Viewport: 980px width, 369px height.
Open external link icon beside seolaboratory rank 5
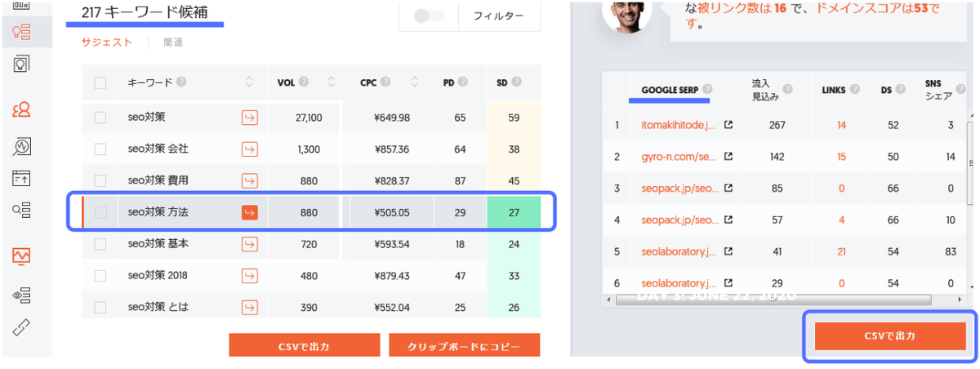click(728, 251)
